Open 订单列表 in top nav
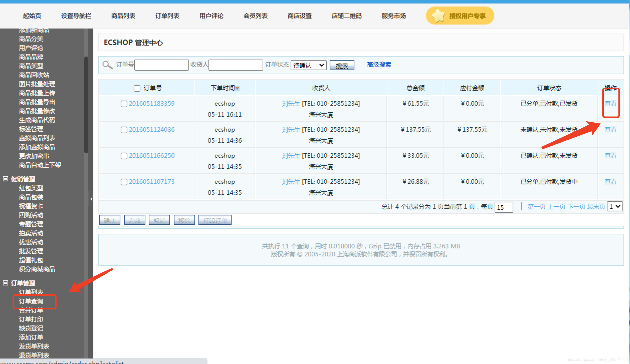The height and width of the screenshot is (364, 630). click(167, 16)
